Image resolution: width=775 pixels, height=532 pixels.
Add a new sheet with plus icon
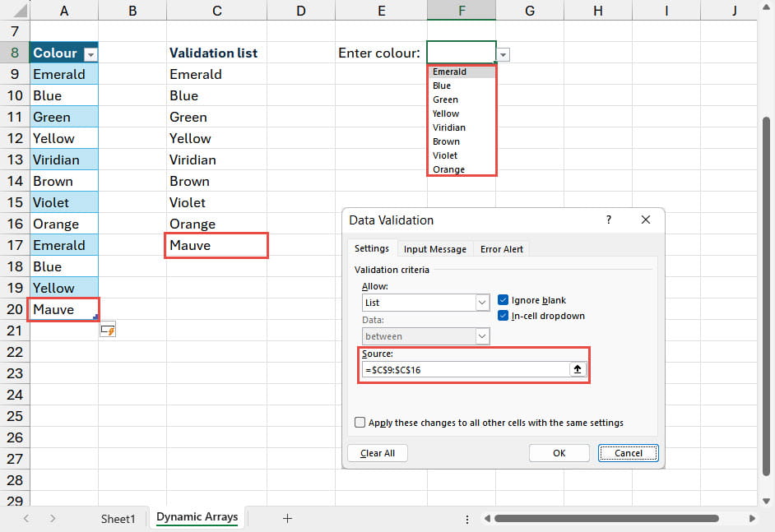287,518
